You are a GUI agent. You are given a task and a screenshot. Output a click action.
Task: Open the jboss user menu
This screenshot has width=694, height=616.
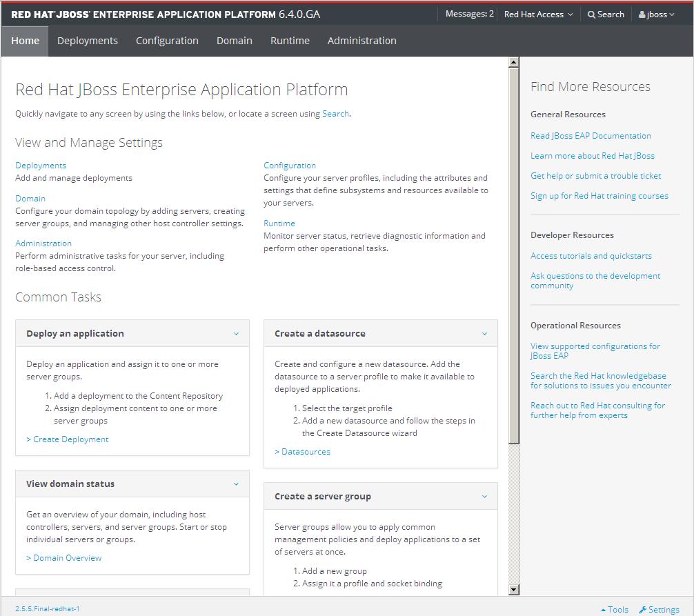coord(656,14)
